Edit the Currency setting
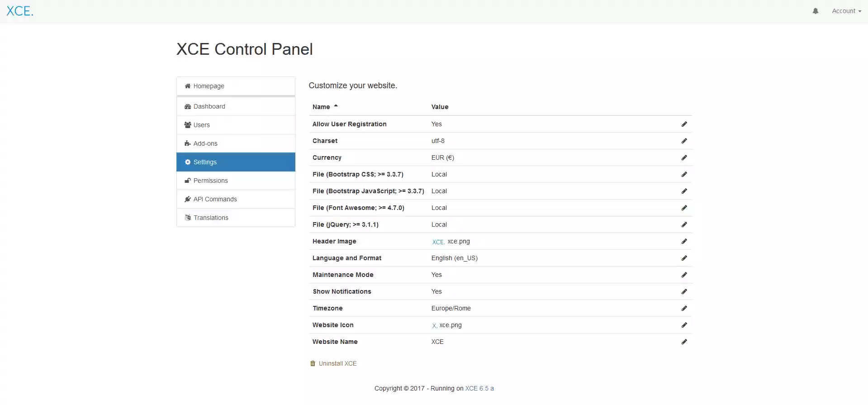The image size is (868, 405). point(684,157)
